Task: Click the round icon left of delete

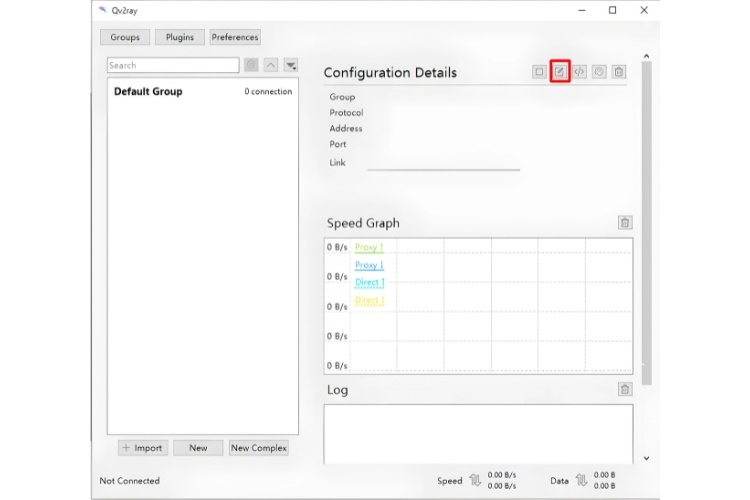Action: [x=599, y=72]
